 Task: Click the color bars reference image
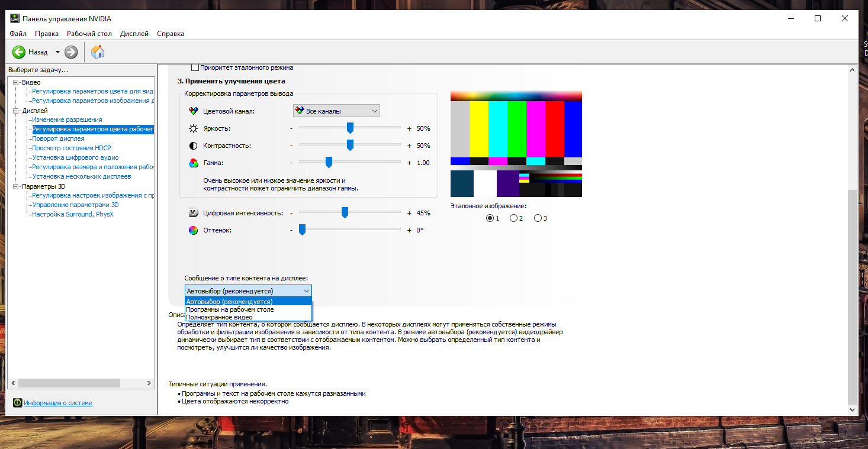(516, 144)
